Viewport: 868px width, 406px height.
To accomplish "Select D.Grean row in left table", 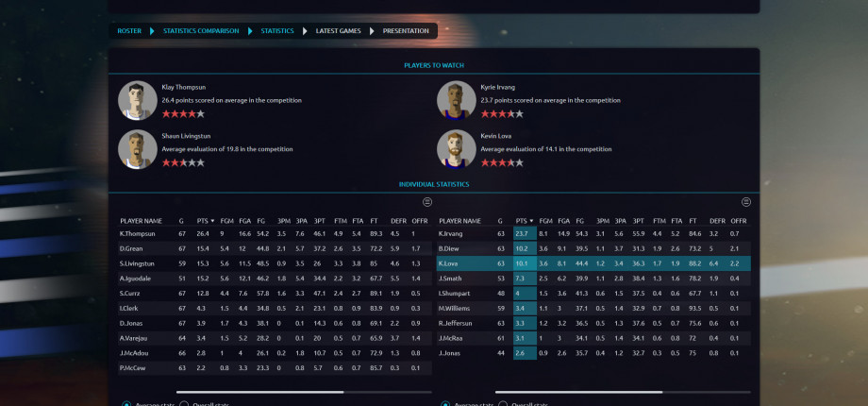I will coord(275,248).
